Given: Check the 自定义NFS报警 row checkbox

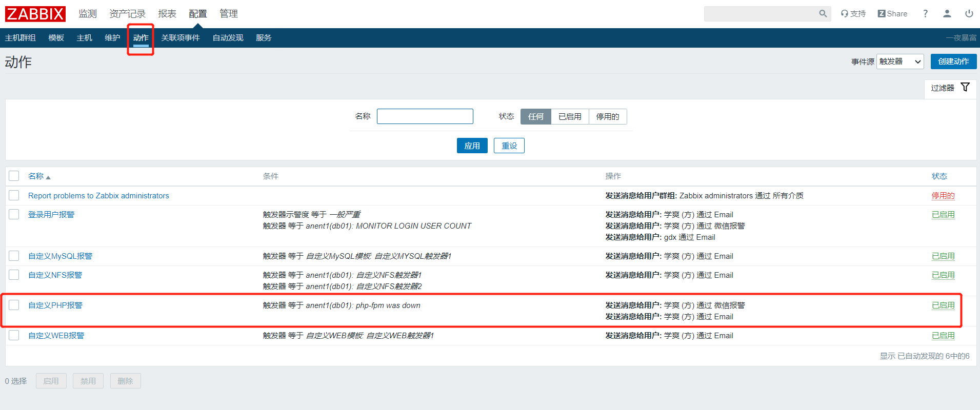Looking at the screenshot, I should (14, 275).
